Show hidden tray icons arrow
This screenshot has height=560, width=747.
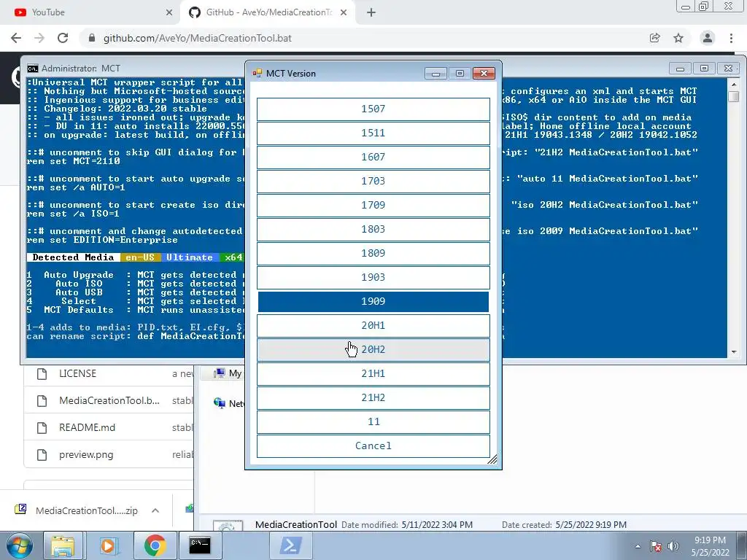coord(638,546)
